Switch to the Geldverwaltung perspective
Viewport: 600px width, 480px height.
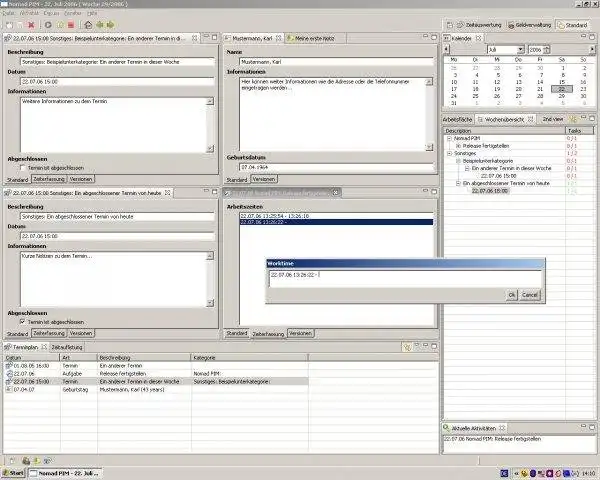pyautogui.click(x=530, y=25)
